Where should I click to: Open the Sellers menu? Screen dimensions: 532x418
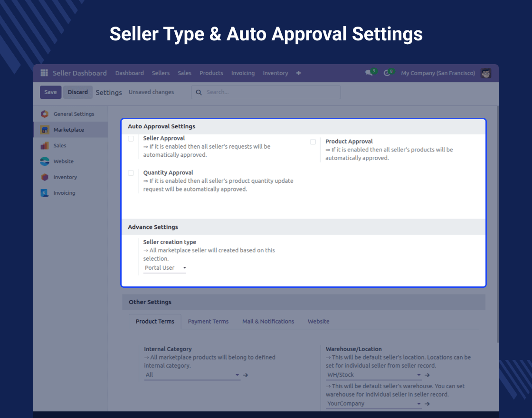point(161,73)
